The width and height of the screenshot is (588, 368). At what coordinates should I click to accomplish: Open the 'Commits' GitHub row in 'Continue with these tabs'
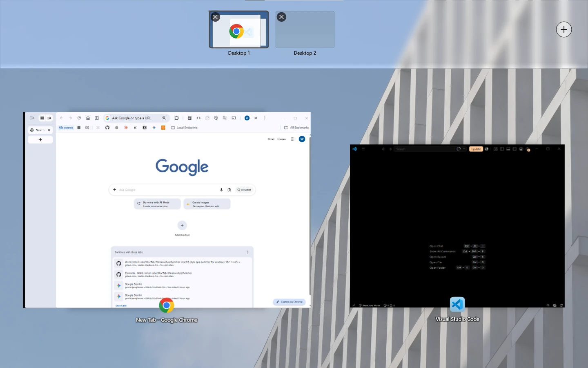[182, 274]
